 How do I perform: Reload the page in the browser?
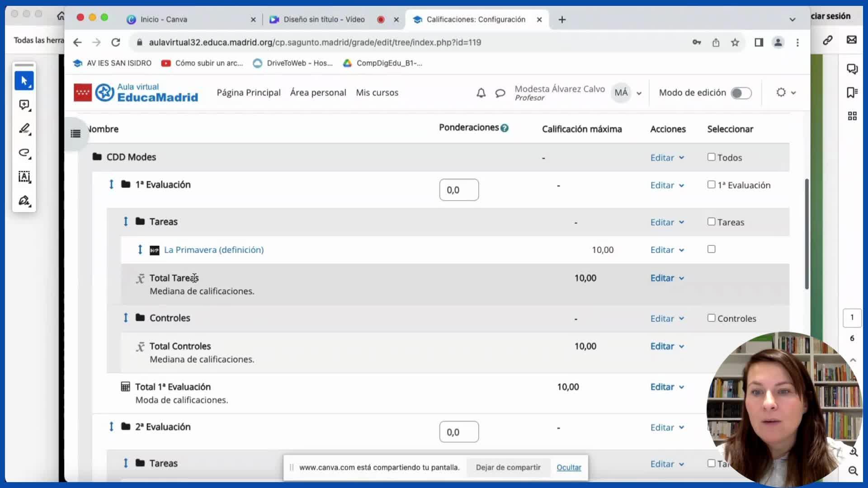[116, 42]
